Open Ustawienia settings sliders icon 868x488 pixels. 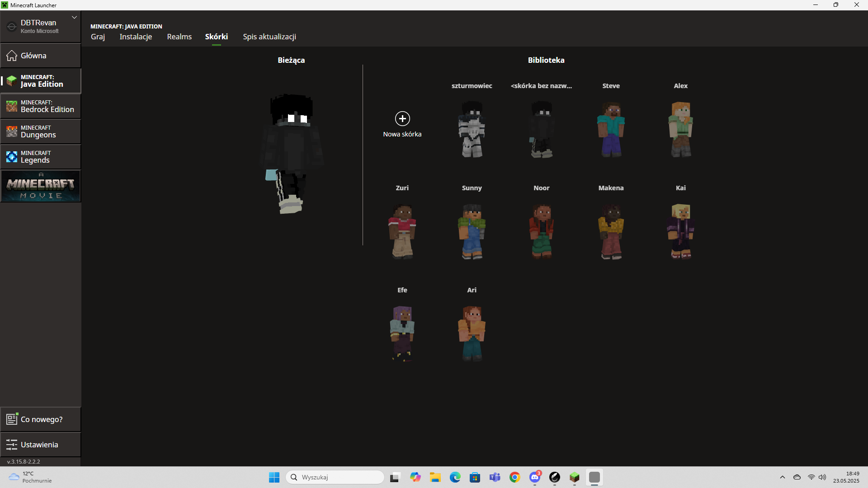(x=12, y=445)
